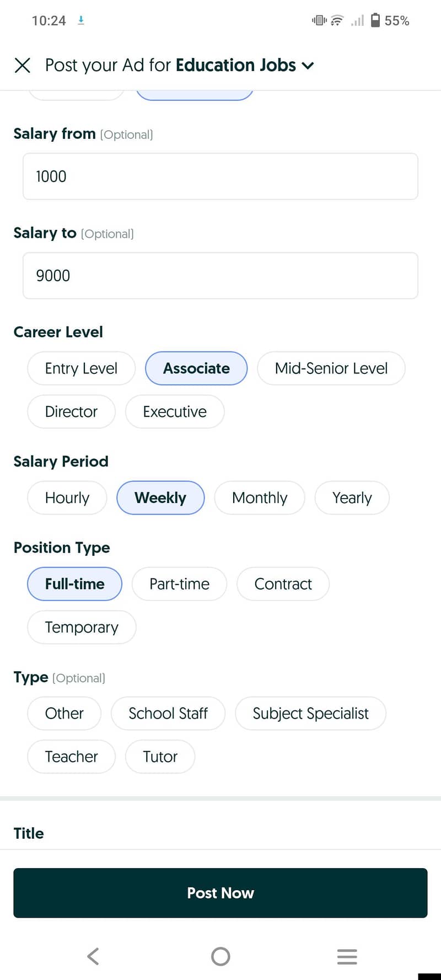
Task: Edit the Salary from field
Action: tap(220, 176)
